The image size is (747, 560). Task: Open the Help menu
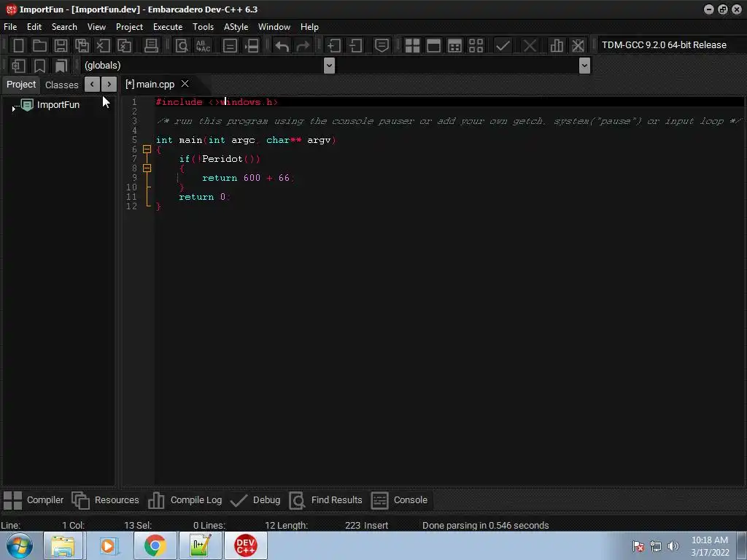tap(309, 27)
